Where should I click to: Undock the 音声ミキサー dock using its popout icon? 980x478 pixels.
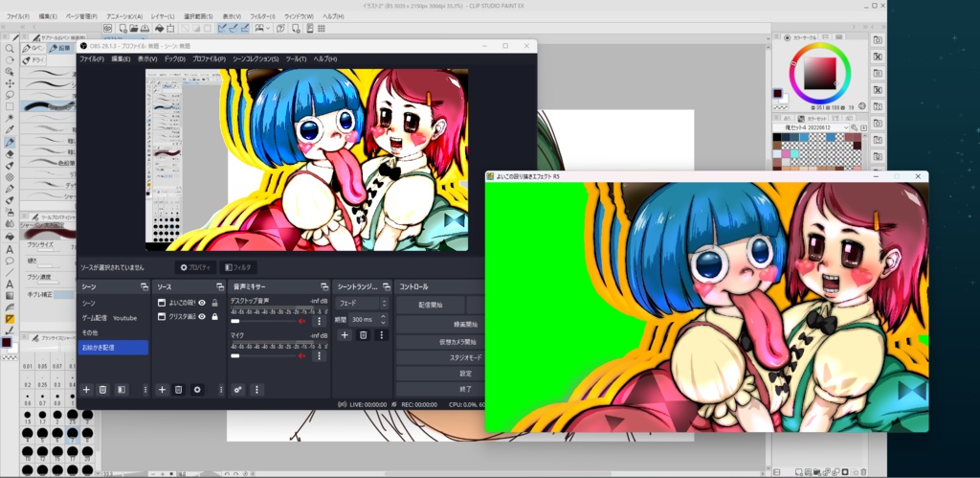point(324,286)
